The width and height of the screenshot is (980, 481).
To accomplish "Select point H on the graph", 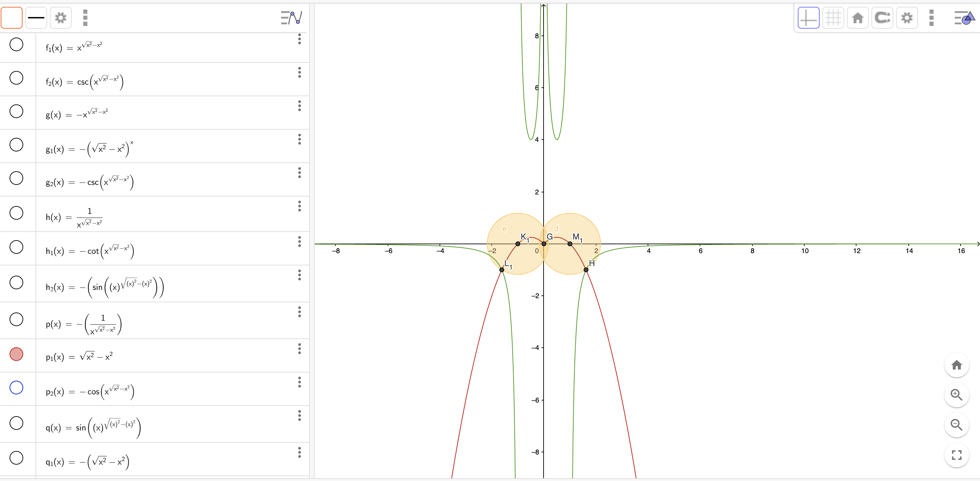I will (586, 269).
